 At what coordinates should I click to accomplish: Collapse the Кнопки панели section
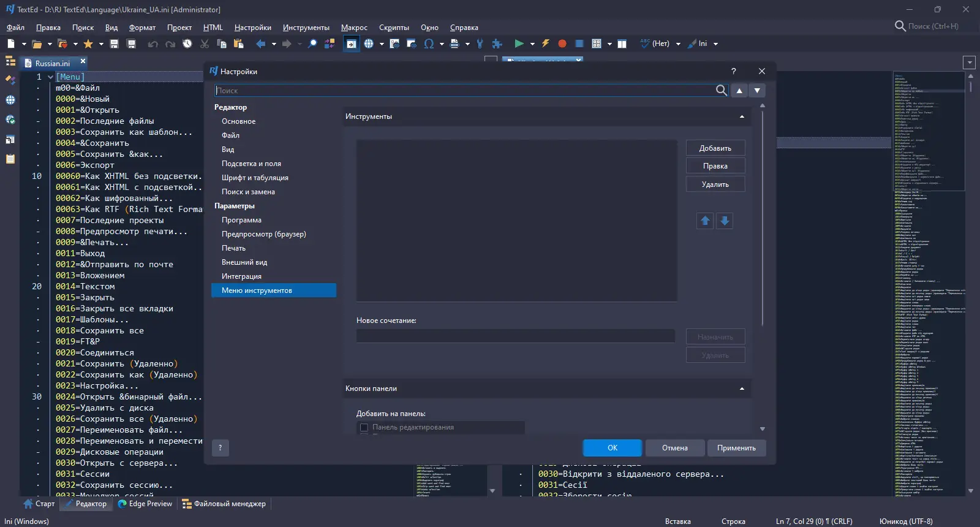[742, 389]
